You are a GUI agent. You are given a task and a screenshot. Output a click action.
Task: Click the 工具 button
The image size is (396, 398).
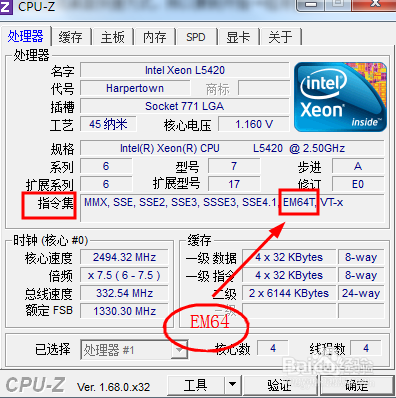click(x=196, y=385)
